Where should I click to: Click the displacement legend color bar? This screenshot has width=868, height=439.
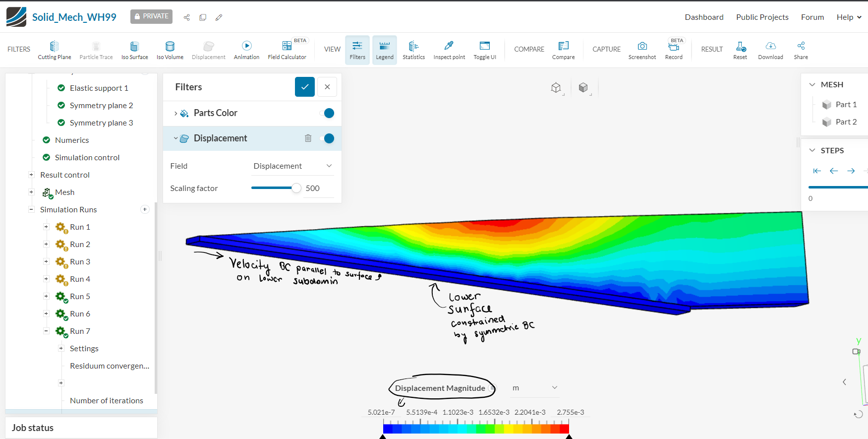coord(476,429)
